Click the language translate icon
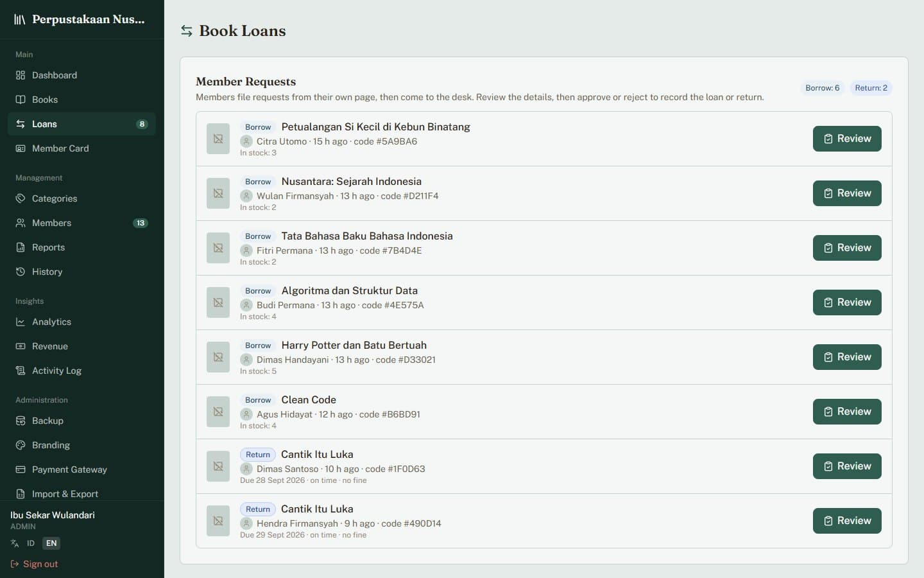924x578 pixels. [15, 543]
